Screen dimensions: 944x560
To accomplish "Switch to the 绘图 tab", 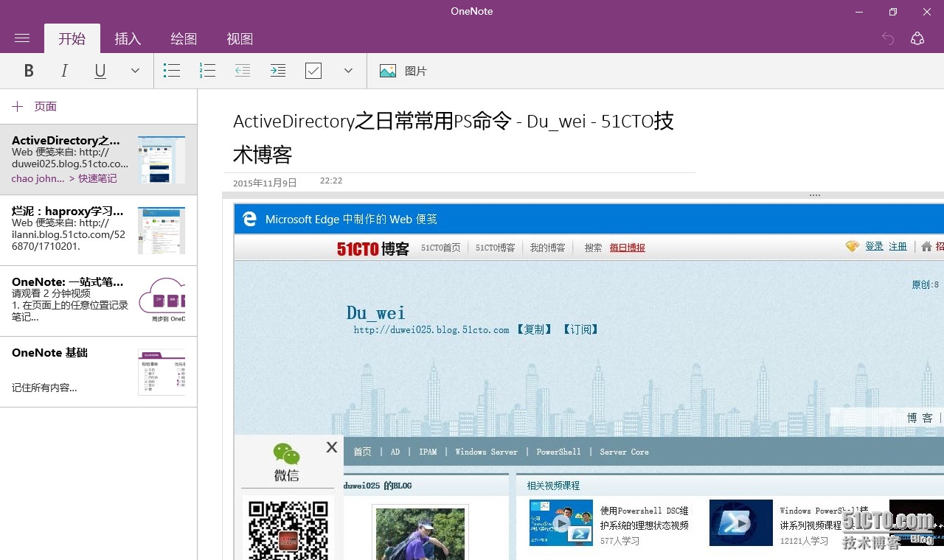I will point(184,38).
